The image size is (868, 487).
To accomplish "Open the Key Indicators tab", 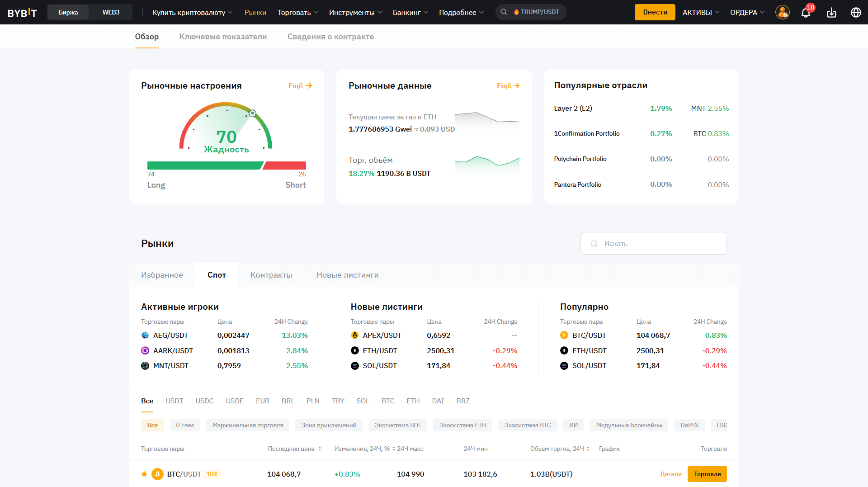I will (x=223, y=37).
